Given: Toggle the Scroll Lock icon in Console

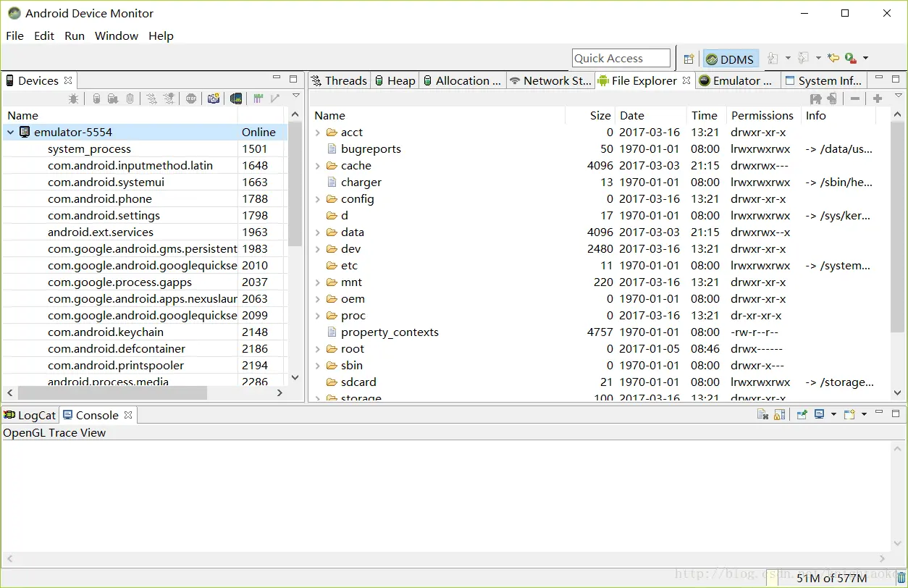Looking at the screenshot, I should coord(779,415).
